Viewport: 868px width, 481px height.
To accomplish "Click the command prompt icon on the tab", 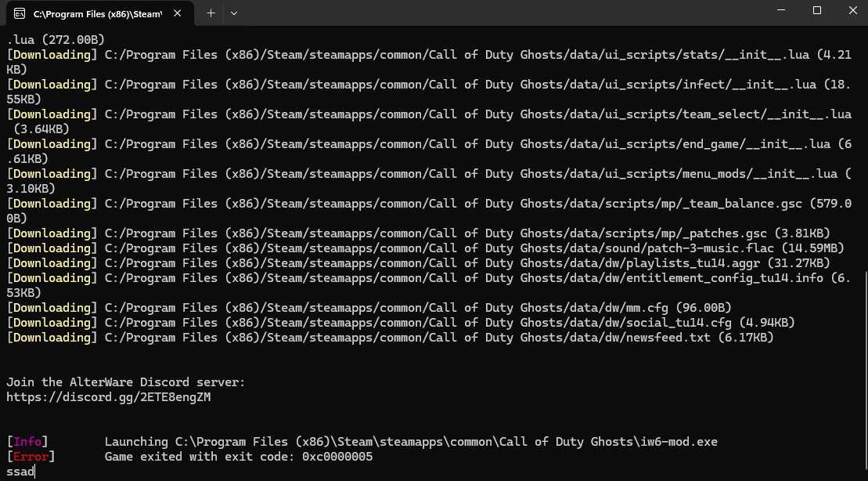I will pos(20,13).
